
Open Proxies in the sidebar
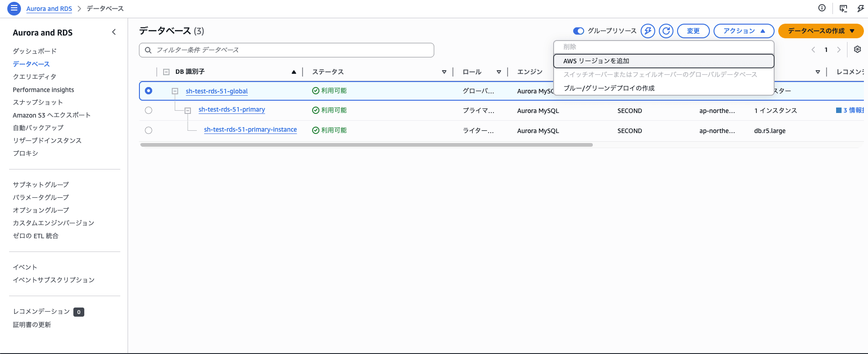click(x=26, y=153)
